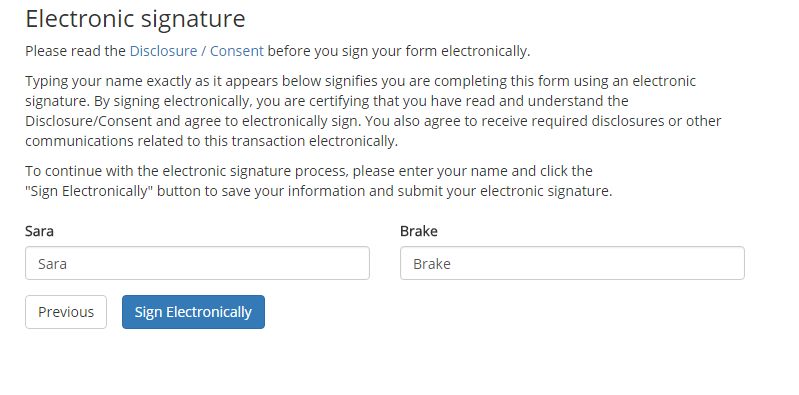Focus the first name field containing Sara
Viewport: 799px width, 395px height.
tap(197, 263)
